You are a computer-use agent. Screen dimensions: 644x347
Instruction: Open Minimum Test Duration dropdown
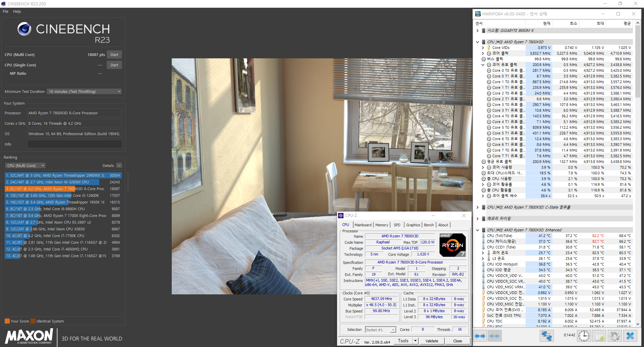pyautogui.click(x=84, y=92)
